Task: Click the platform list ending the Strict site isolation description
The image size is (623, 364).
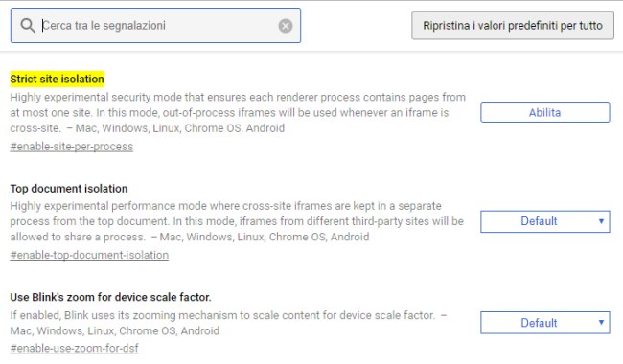Action: pos(180,128)
